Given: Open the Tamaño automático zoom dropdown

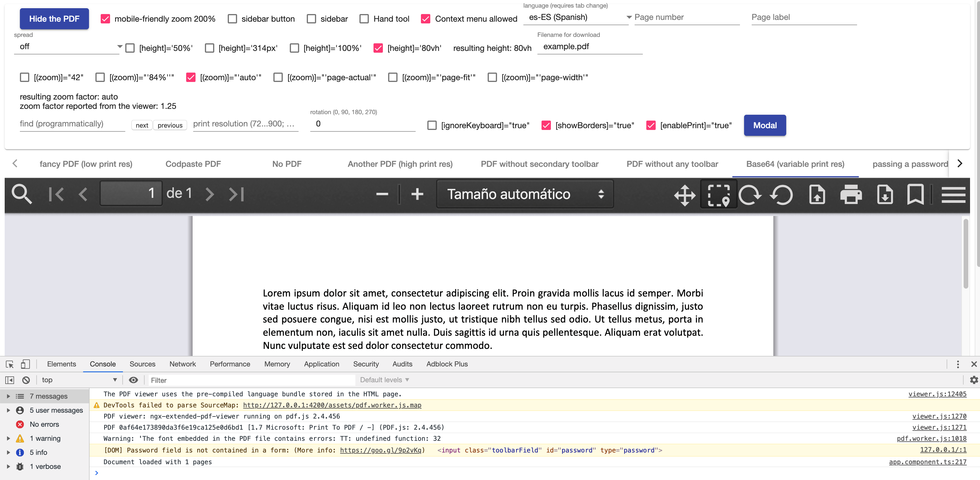Looking at the screenshot, I should coord(525,194).
